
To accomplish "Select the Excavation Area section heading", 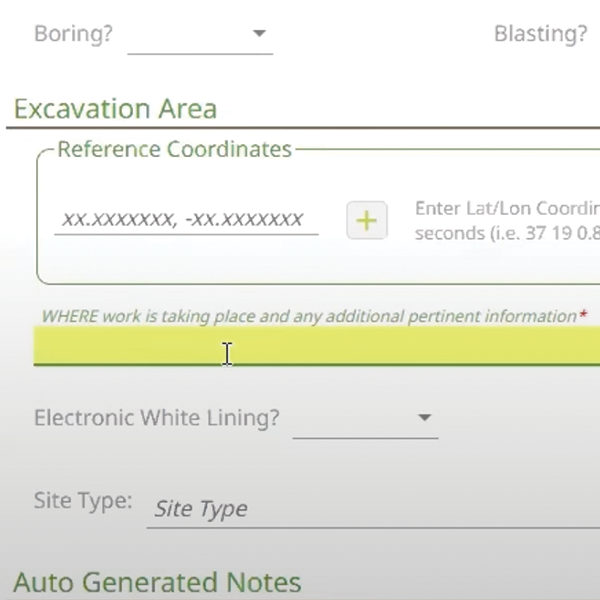I will tap(115, 109).
